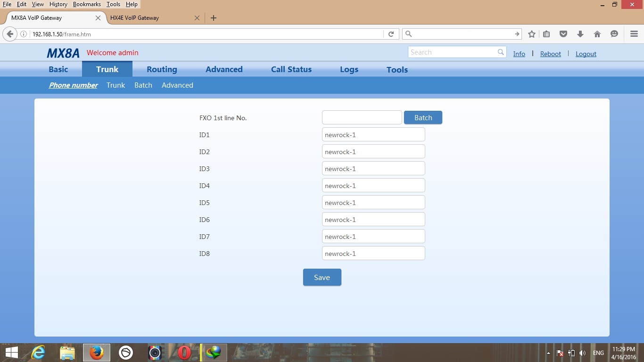The height and width of the screenshot is (362, 644).
Task: Open the Firefox downloads arrow icon
Action: (580, 34)
